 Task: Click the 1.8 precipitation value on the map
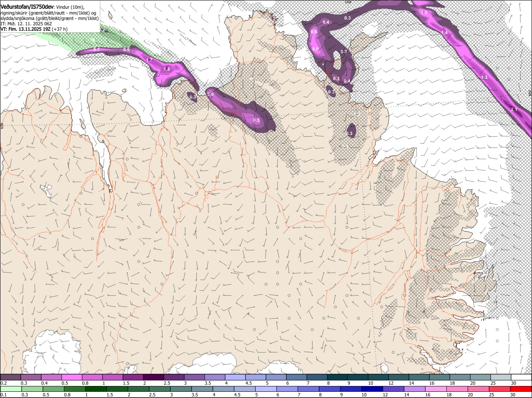[167, 69]
